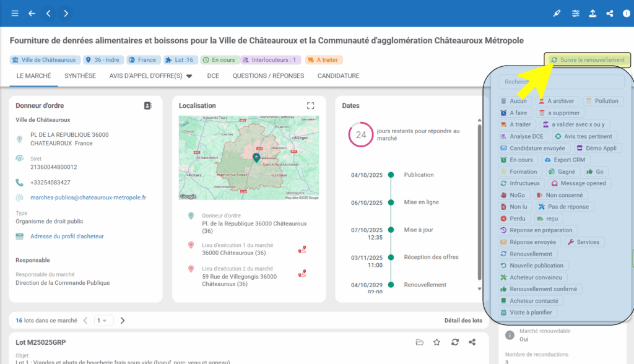Open itinerary for Lieu d'exécution 1

302,250
